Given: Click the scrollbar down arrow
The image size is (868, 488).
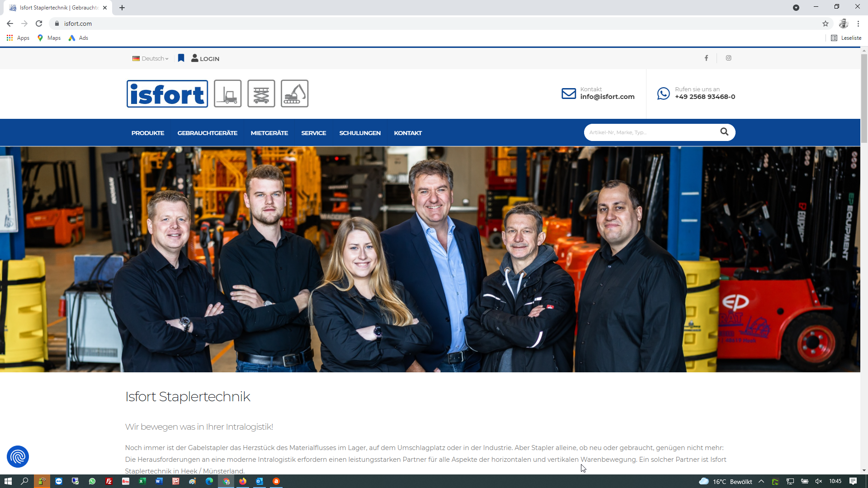Looking at the screenshot, I should pyautogui.click(x=864, y=470).
